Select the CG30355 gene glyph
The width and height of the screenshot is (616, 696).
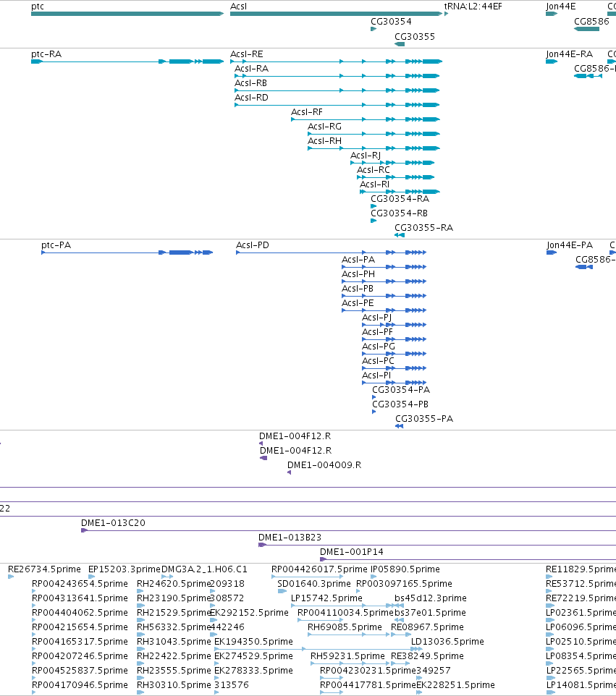pyautogui.click(x=400, y=44)
